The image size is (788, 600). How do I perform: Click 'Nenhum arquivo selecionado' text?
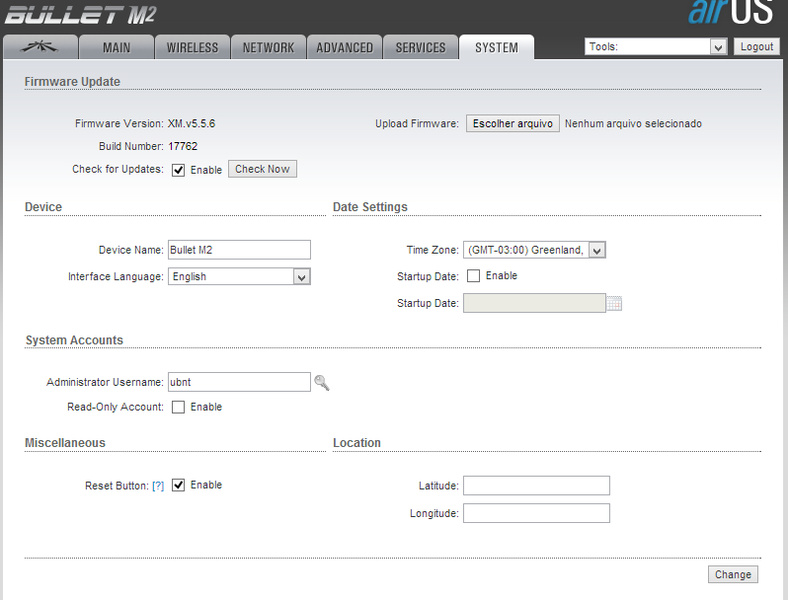633,124
